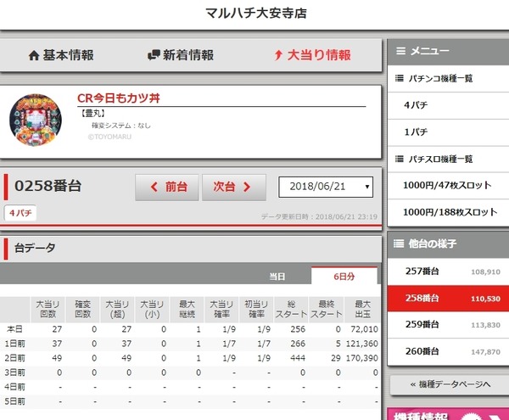Click 大当り回数 column header

[x=48, y=310]
